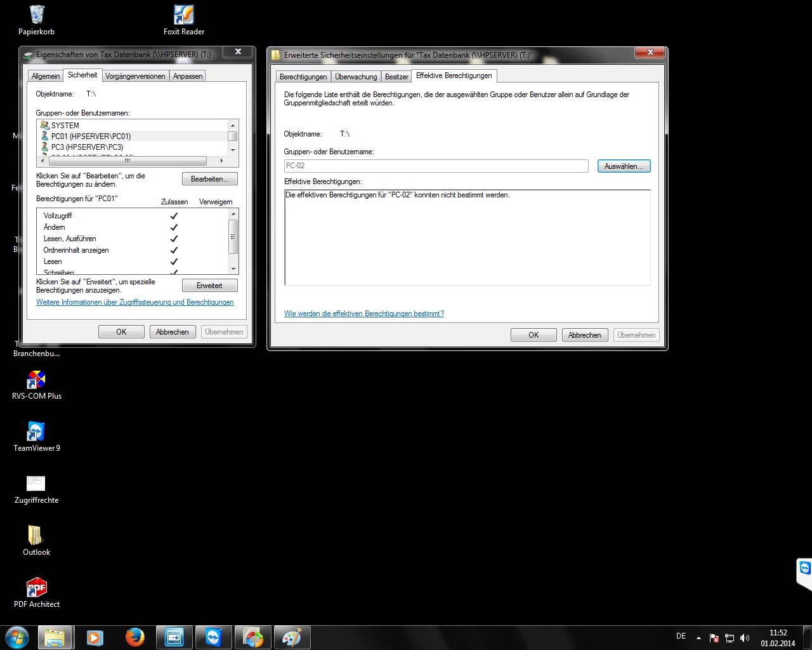
Task: Open the Foxit Reader desktop shortcut
Action: pyautogui.click(x=184, y=20)
